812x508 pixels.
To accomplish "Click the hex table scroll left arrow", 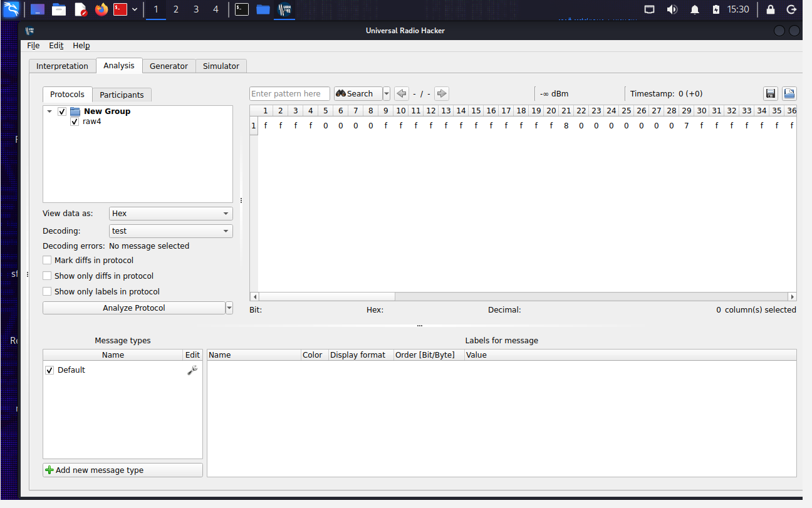I will 254,297.
